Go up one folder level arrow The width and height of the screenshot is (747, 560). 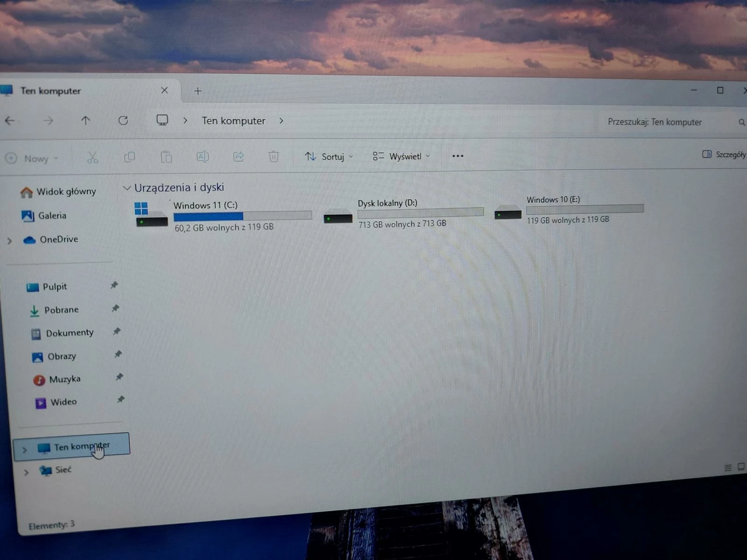click(85, 121)
